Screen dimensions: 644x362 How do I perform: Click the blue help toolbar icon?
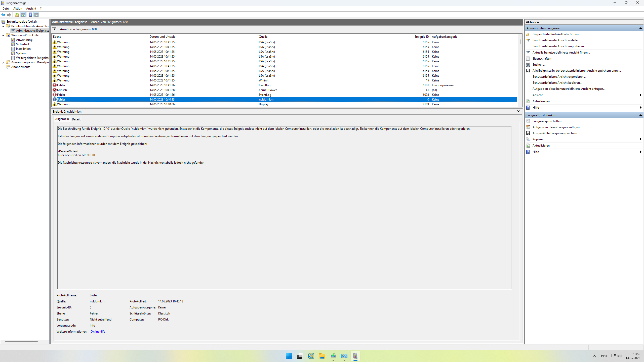coord(30,15)
